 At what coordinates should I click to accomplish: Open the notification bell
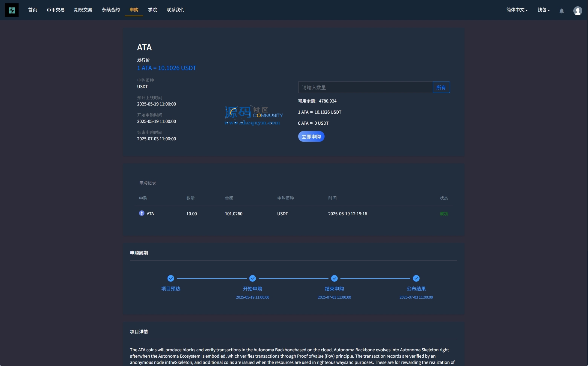(562, 11)
